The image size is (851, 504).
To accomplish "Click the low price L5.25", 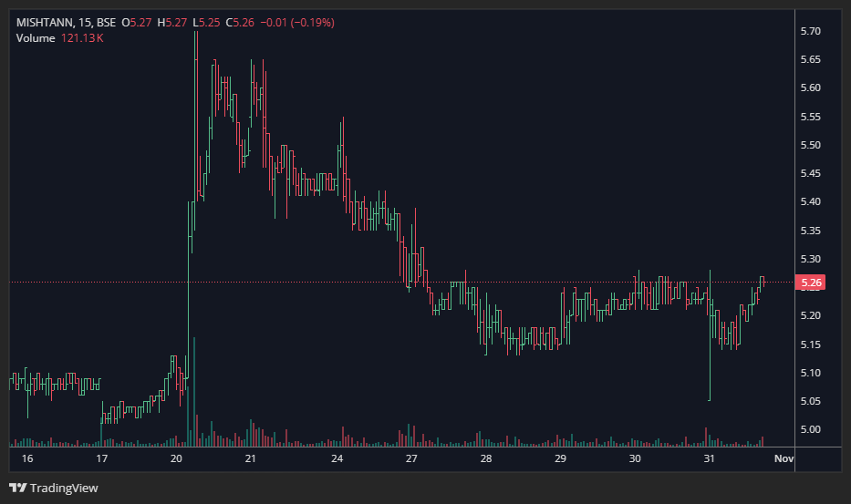I will pos(206,23).
